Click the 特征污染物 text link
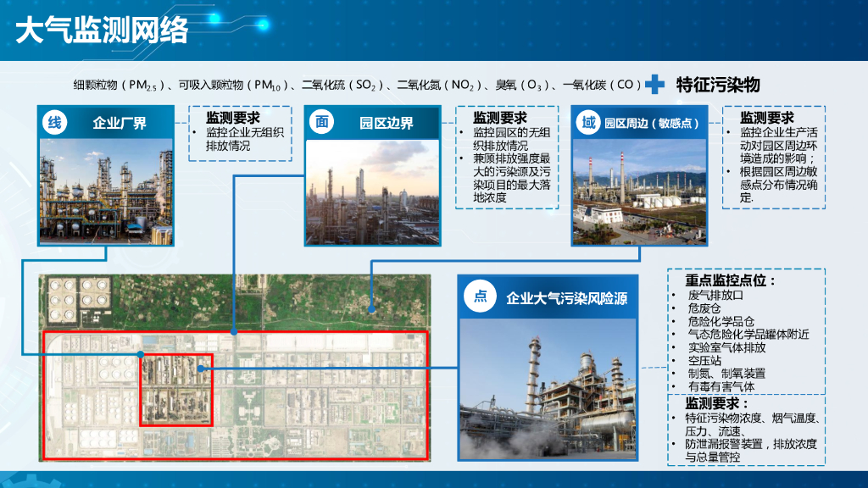Image resolution: width=868 pixels, height=488 pixels. click(x=716, y=84)
